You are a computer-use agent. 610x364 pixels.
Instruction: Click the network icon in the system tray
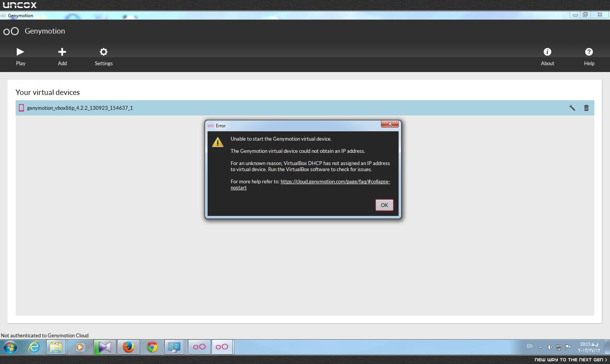coord(559,347)
